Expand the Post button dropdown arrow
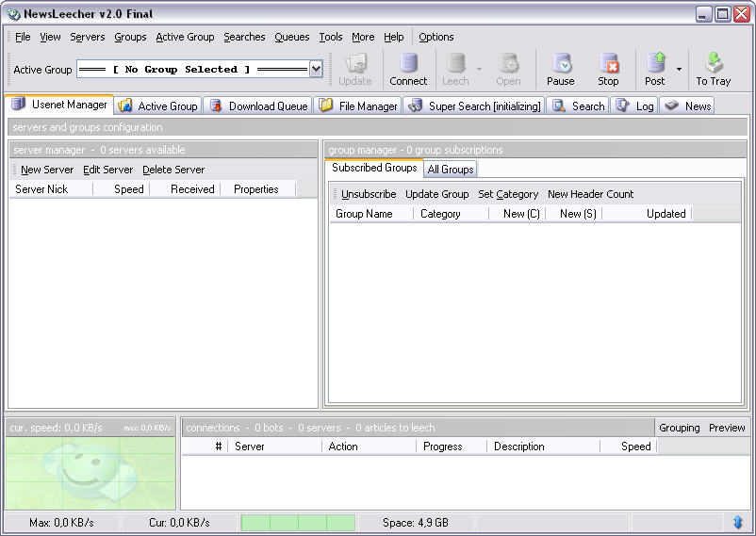Image resolution: width=756 pixels, height=536 pixels. (679, 70)
